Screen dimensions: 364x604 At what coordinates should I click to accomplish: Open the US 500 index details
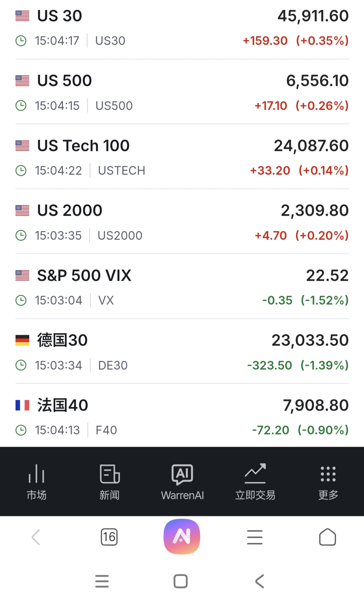(x=64, y=81)
